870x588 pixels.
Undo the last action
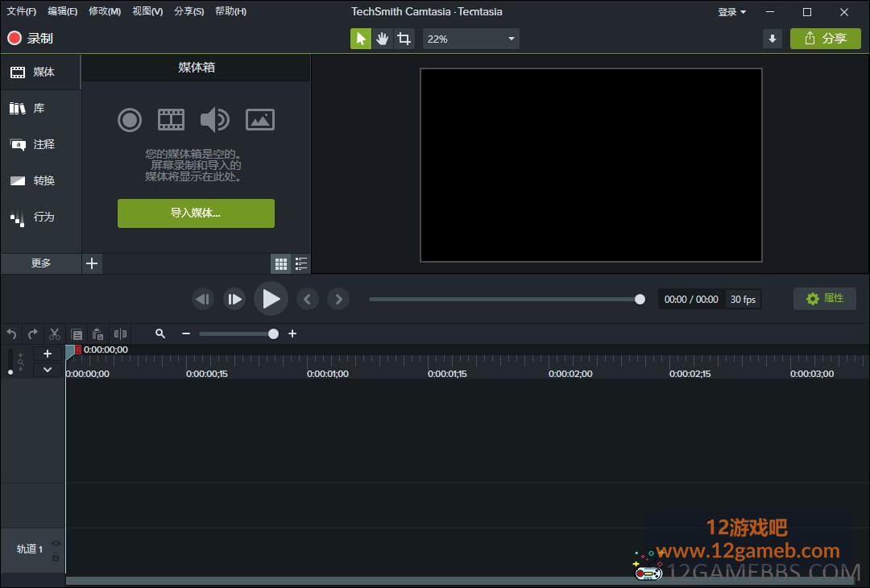[x=11, y=333]
